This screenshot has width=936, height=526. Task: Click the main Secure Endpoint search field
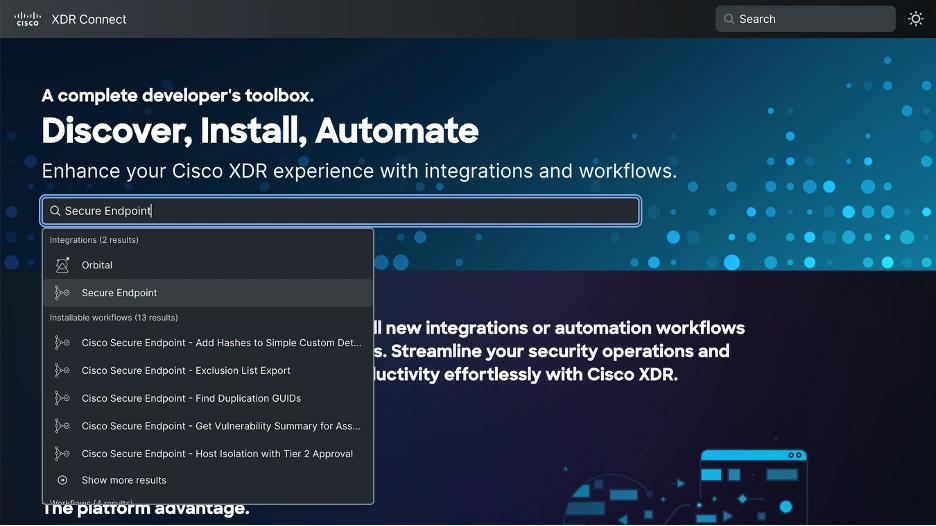[341, 211]
